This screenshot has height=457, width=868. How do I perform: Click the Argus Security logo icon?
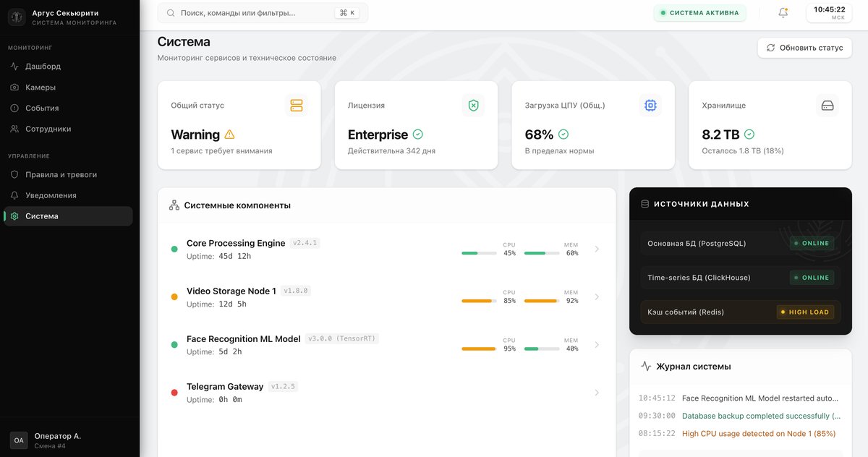point(17,17)
